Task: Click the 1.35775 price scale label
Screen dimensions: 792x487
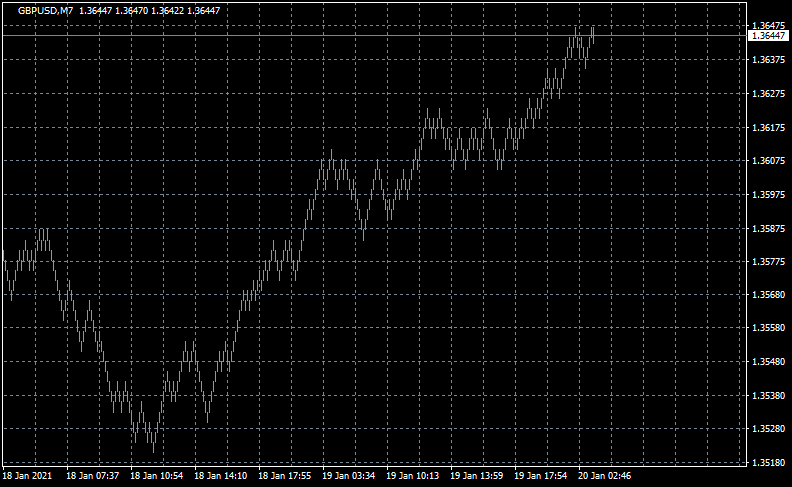Action: point(768,262)
